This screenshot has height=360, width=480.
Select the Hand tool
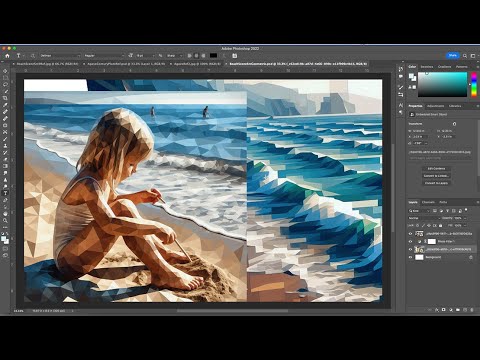(x=5, y=214)
